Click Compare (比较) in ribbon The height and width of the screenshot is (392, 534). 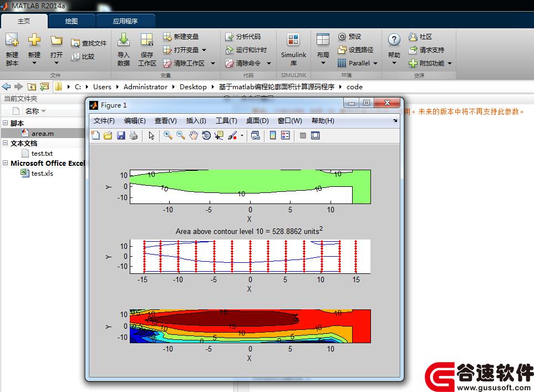coord(83,57)
